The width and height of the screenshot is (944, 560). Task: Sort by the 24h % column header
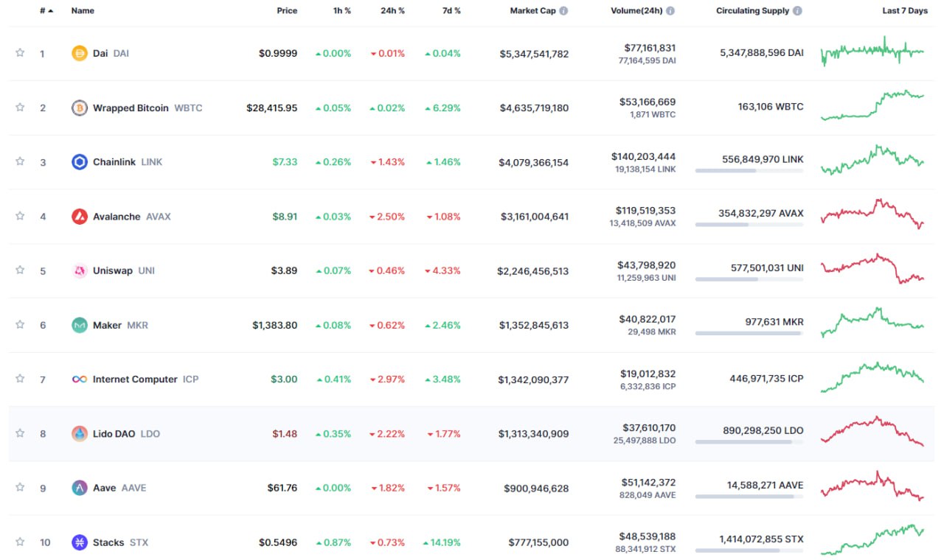[x=391, y=11]
